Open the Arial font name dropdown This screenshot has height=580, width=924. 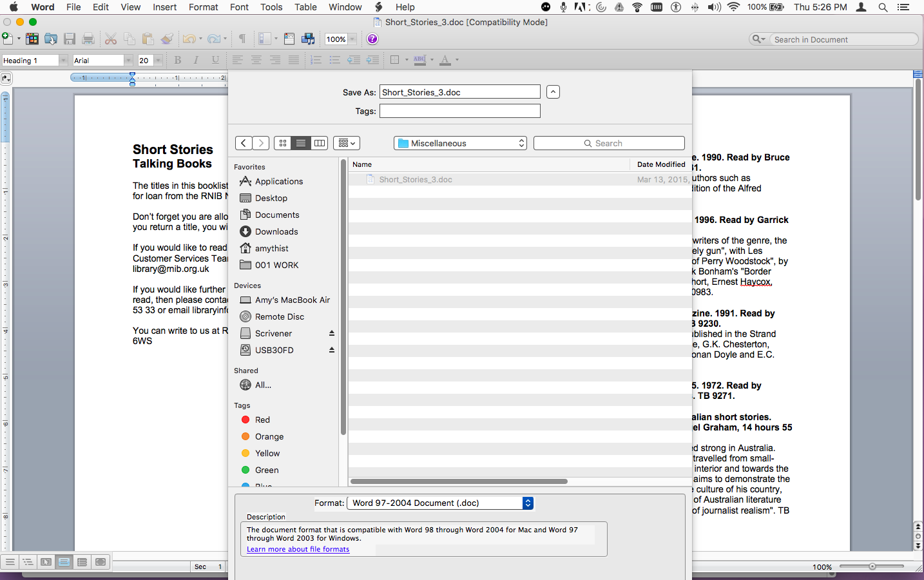[128, 60]
